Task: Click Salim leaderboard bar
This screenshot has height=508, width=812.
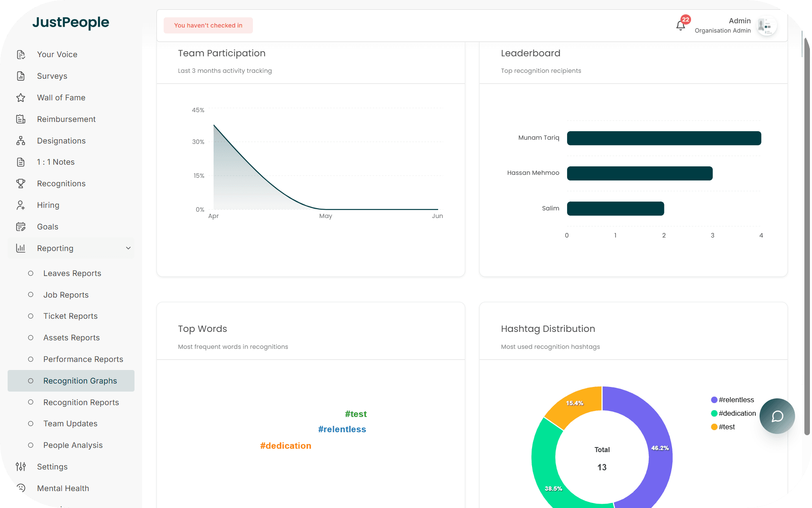Action: click(615, 209)
